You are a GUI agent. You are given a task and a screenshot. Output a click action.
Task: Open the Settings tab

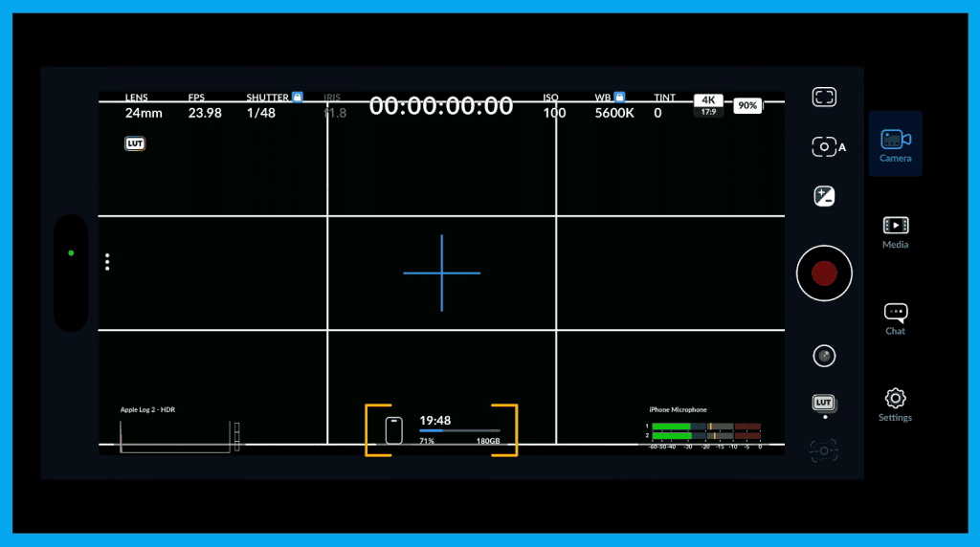[x=895, y=405]
